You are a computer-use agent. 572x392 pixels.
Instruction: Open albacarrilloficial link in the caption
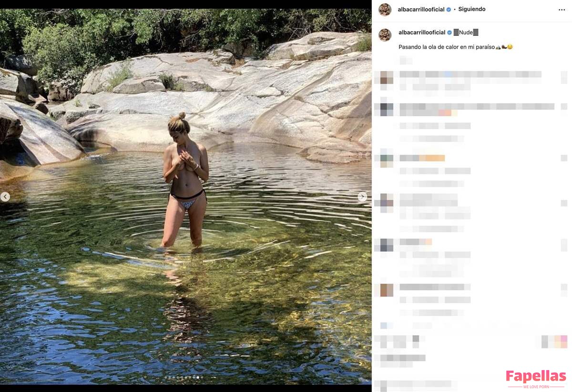422,32
